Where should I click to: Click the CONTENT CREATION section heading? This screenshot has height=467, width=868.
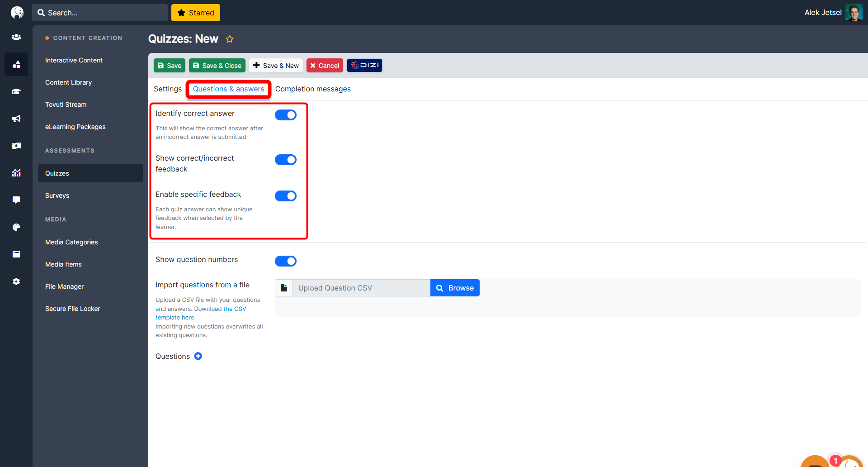[x=88, y=38]
